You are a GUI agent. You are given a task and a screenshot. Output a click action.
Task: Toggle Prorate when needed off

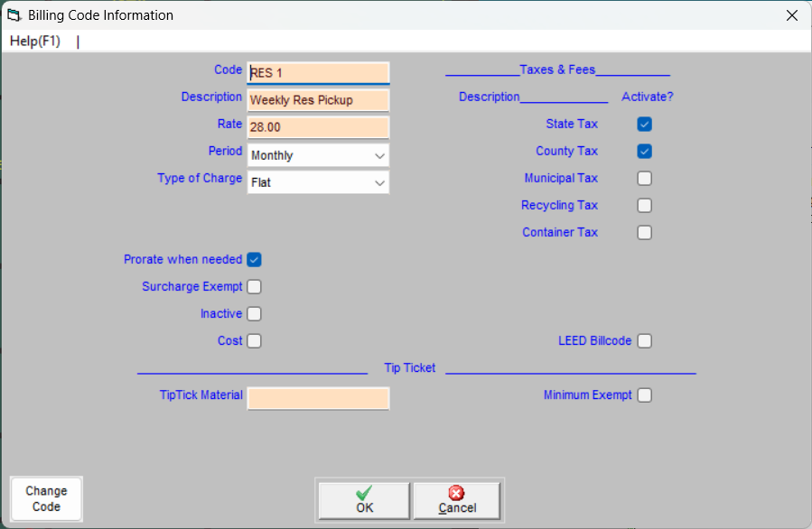click(254, 259)
